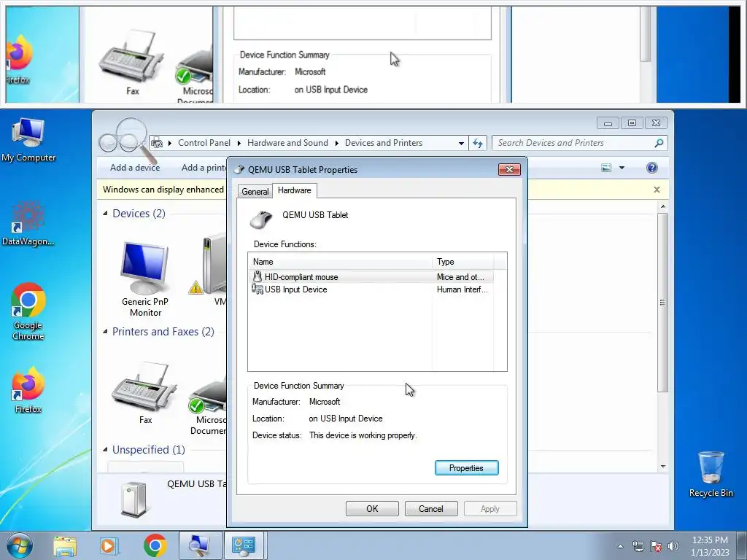Click Add a device toolbar button
The height and width of the screenshot is (560, 747).
[135, 168]
